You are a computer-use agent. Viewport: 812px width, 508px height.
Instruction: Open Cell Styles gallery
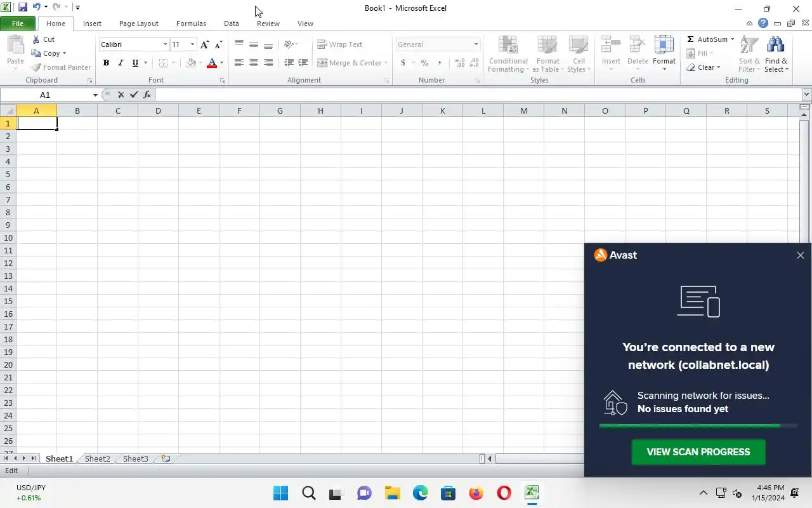pyautogui.click(x=579, y=55)
